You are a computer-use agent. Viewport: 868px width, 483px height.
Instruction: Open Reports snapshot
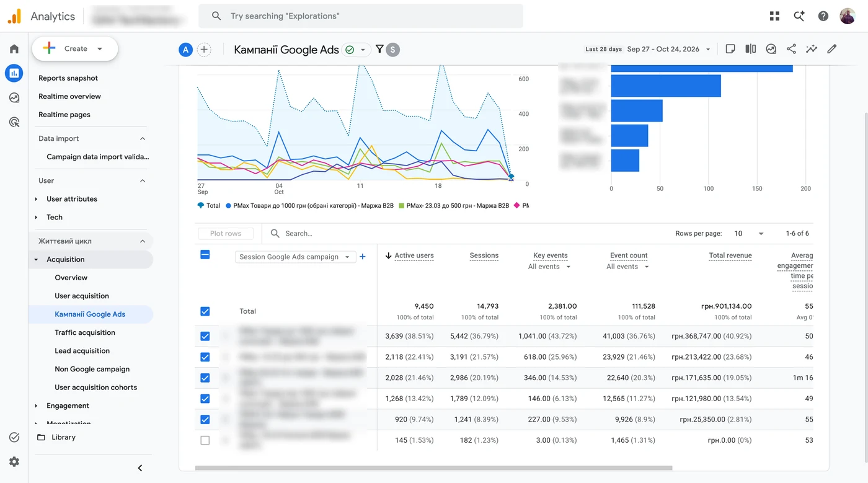point(68,78)
